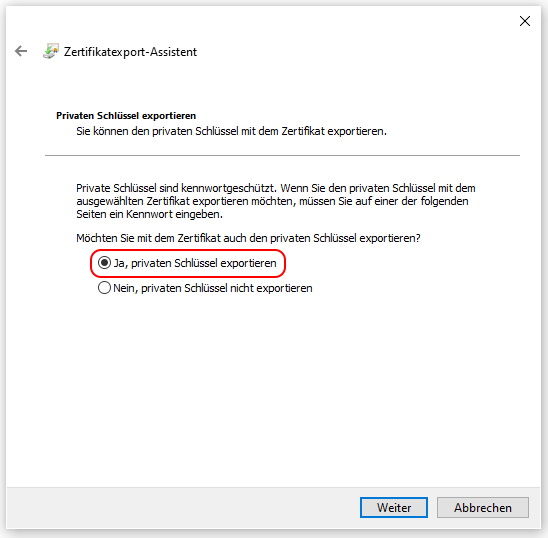The width and height of the screenshot is (548, 538).
Task: Continue with the Weiter button
Action: coord(394,508)
